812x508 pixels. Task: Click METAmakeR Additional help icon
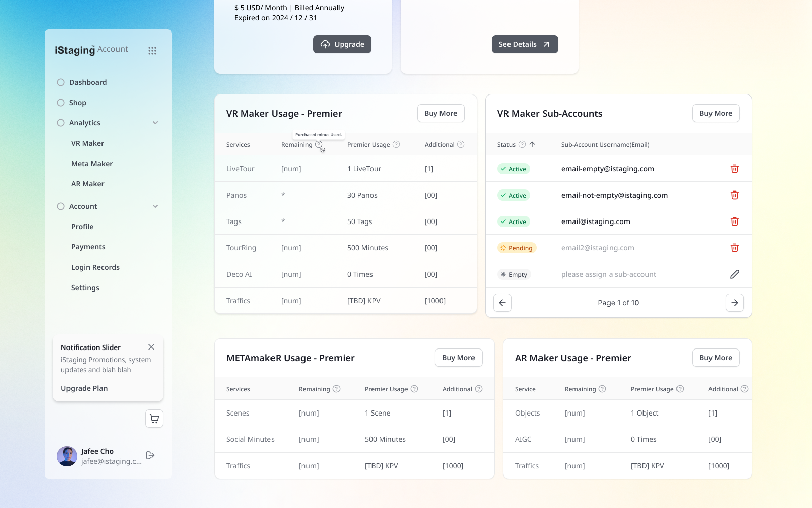click(x=479, y=389)
